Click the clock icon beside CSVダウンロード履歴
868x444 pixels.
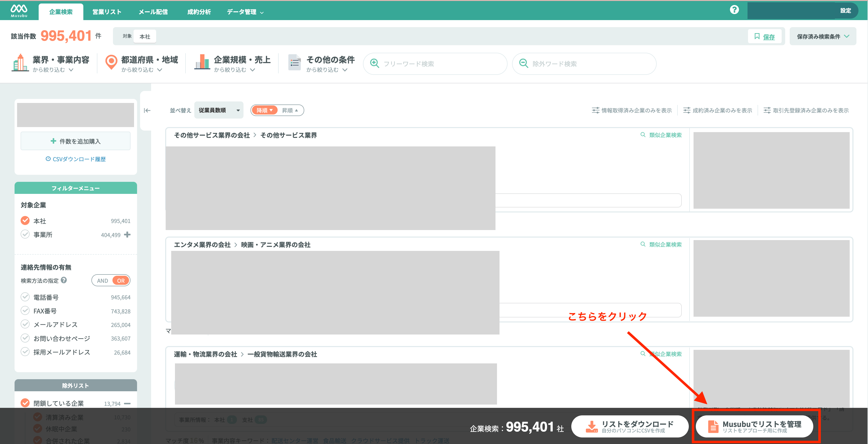[x=48, y=159]
